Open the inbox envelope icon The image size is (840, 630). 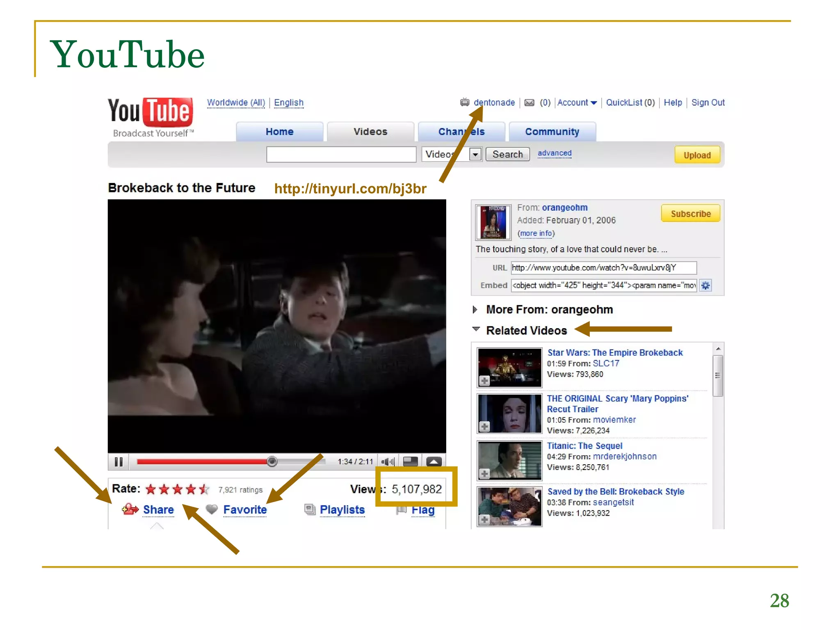[x=530, y=103]
